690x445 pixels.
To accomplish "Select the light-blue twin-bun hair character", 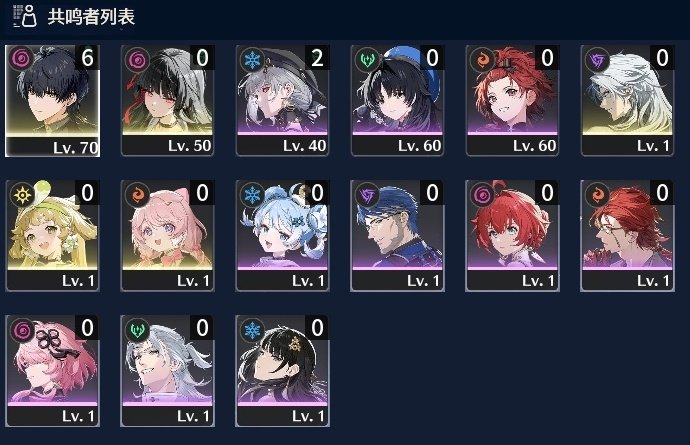I will pyautogui.click(x=283, y=236).
